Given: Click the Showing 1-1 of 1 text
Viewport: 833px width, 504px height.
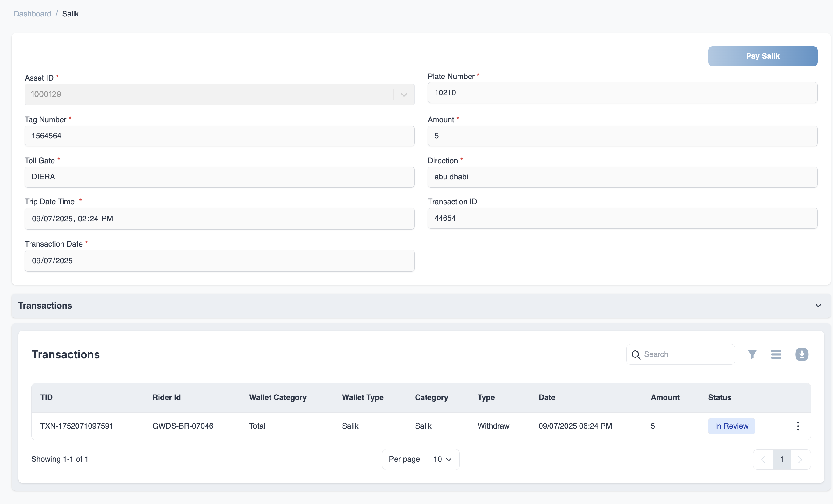Looking at the screenshot, I should [x=60, y=459].
